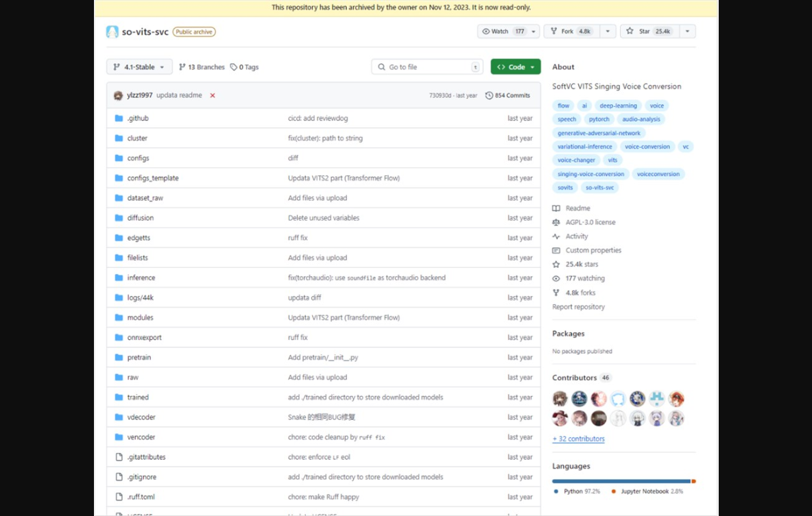Click the file icon beside .gitignore
Screen dimensions: 812x516
pyautogui.click(x=119, y=477)
